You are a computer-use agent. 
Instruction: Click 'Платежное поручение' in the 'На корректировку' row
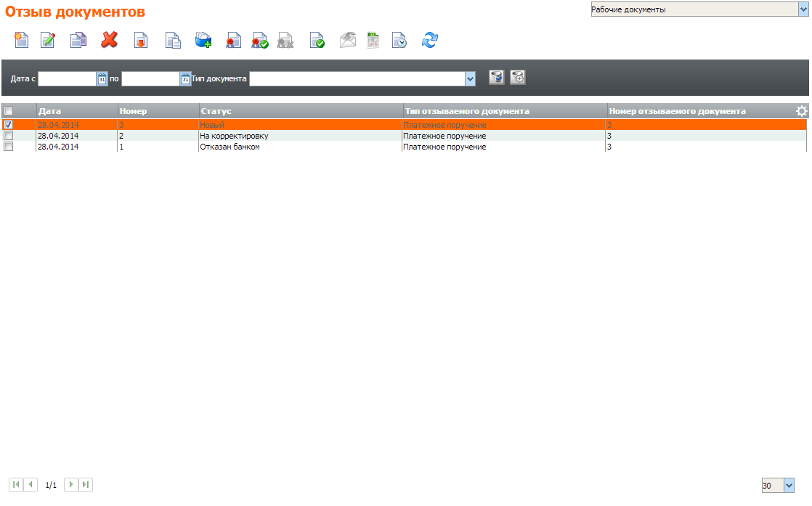point(444,136)
